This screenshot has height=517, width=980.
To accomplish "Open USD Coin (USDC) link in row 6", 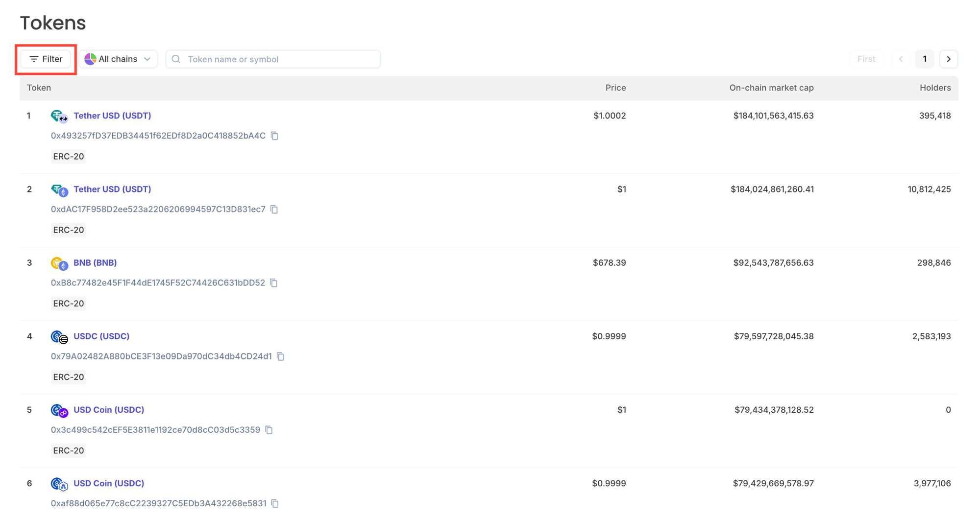I will click(109, 483).
